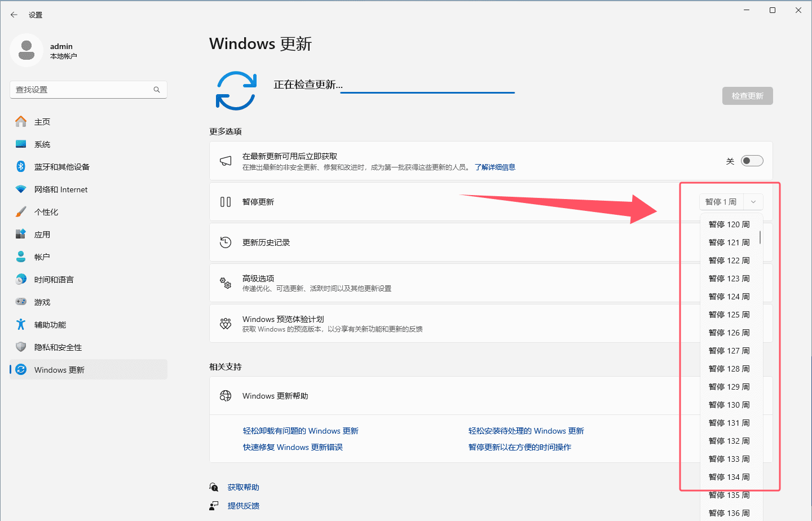
Task: Click the search magnifier icon
Action: [x=157, y=90]
